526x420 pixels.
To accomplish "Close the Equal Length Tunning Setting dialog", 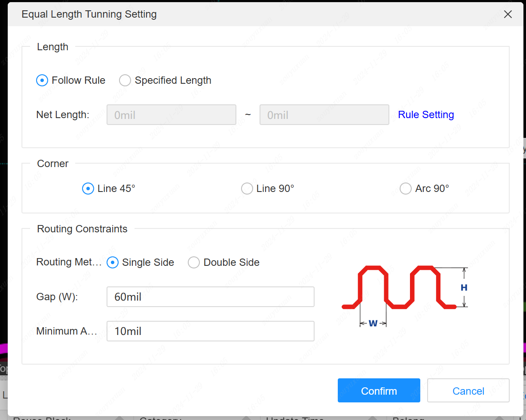I will point(508,14).
